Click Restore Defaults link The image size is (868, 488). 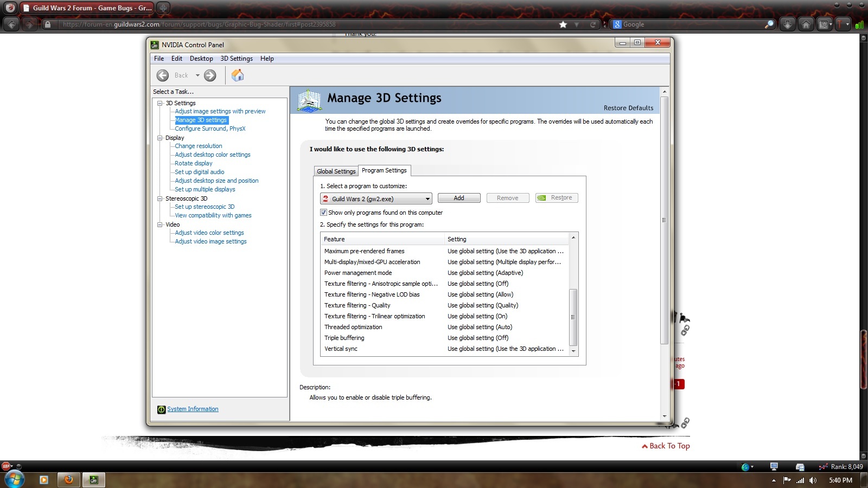(628, 108)
